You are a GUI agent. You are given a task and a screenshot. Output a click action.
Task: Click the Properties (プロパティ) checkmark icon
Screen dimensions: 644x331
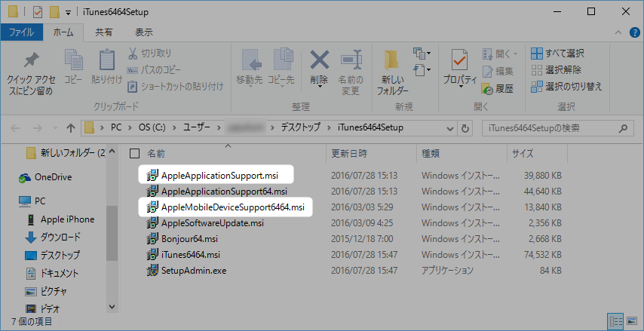[459, 61]
